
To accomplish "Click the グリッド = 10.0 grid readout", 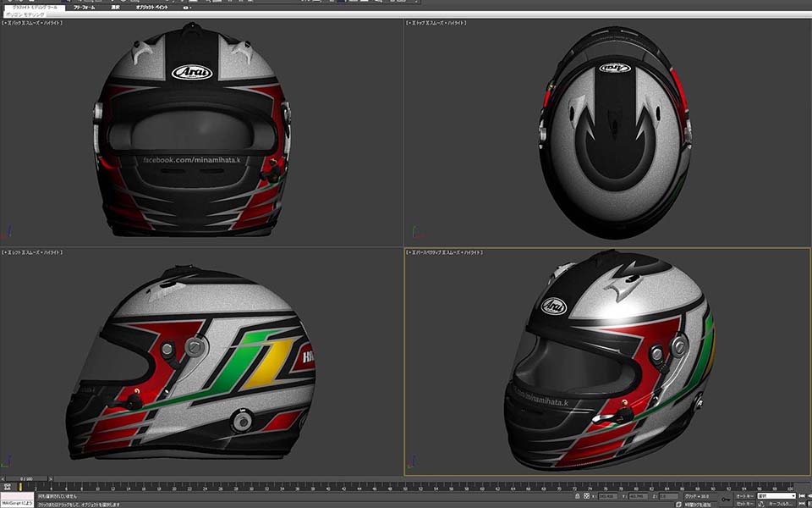I will [x=696, y=496].
